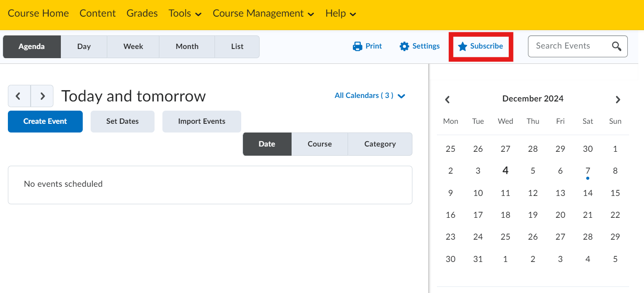Expand the All Calendars (3) selector
The width and height of the screenshot is (644, 293).
(370, 96)
